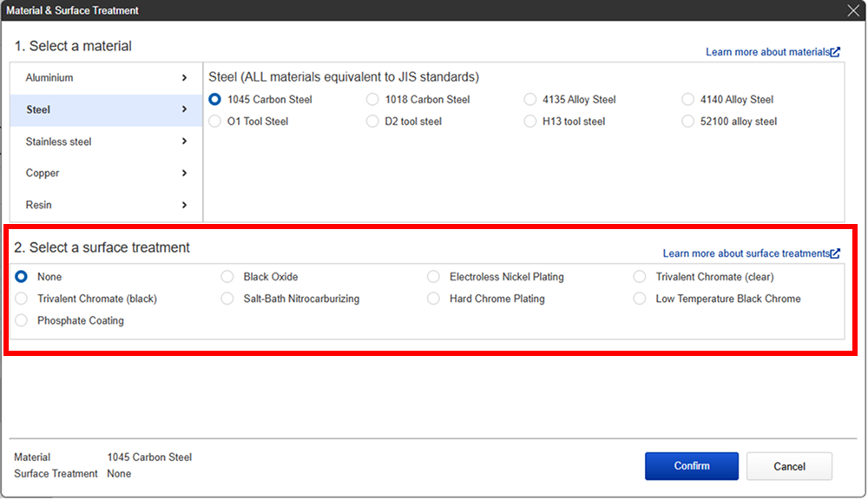Screen dimensions: 868x500
Task: Select Electroless Nickel Plating treatment
Action: pyautogui.click(x=433, y=277)
